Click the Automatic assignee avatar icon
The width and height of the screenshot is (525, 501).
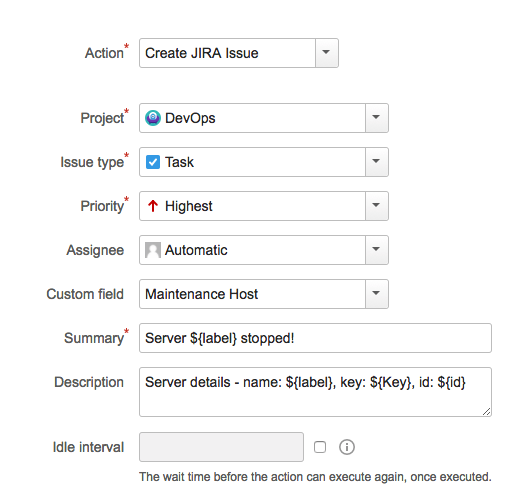[153, 250]
